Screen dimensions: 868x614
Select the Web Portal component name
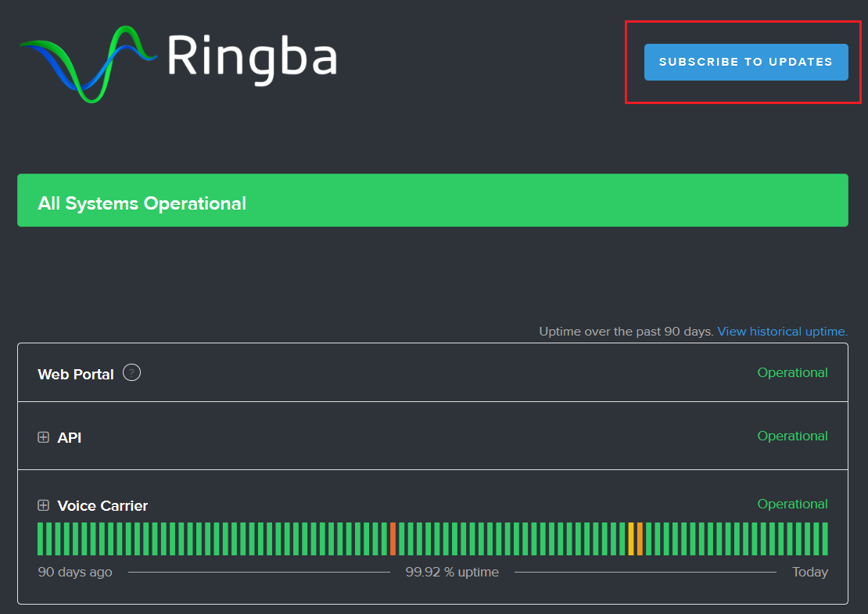[76, 375]
